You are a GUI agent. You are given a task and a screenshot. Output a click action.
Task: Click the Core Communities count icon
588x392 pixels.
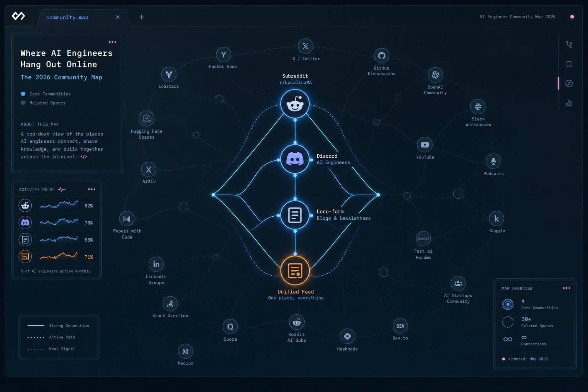[508, 304]
